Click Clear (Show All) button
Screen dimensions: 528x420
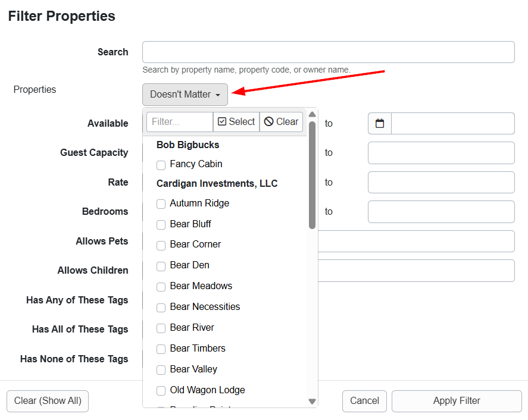point(48,401)
